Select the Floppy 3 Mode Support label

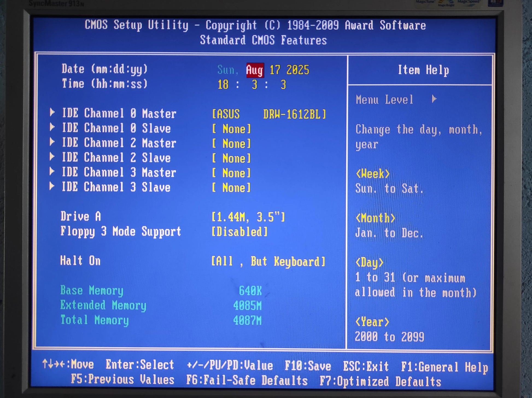(121, 232)
